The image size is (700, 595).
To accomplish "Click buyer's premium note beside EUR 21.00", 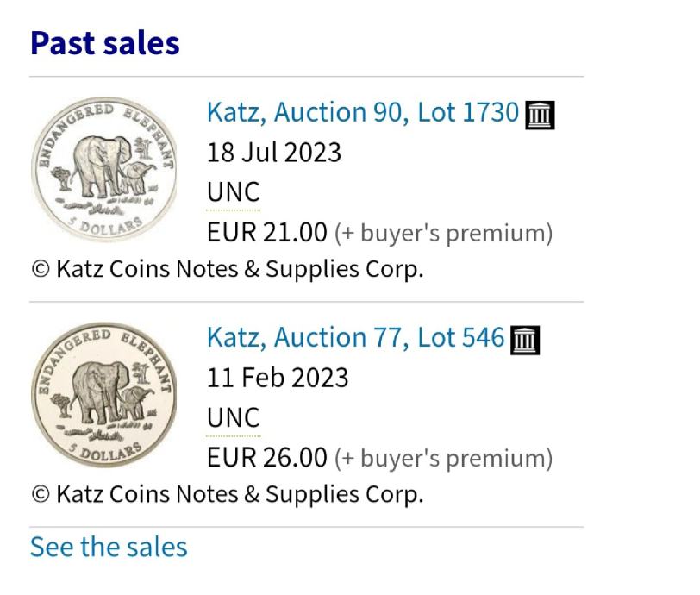I will 443,233.
